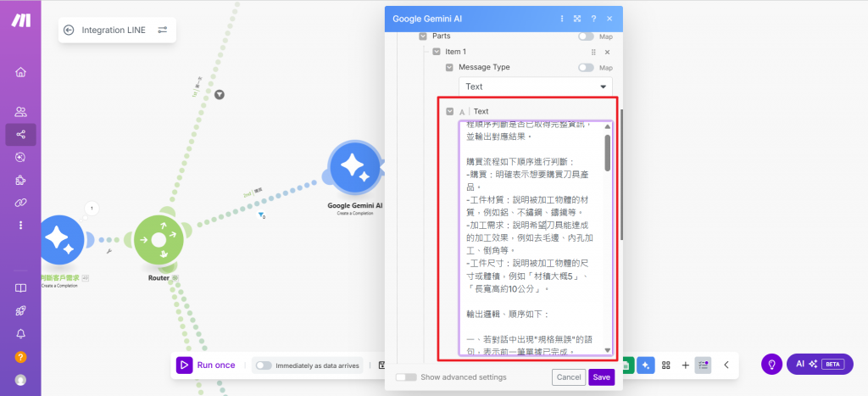The height and width of the screenshot is (396, 868).
Task: Go to Home in the sidebar
Action: click(21, 72)
